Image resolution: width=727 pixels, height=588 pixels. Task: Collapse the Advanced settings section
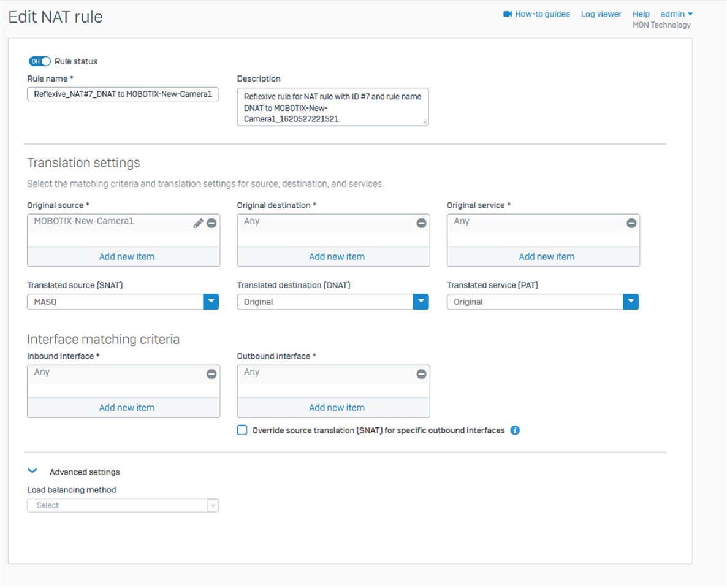click(32, 471)
